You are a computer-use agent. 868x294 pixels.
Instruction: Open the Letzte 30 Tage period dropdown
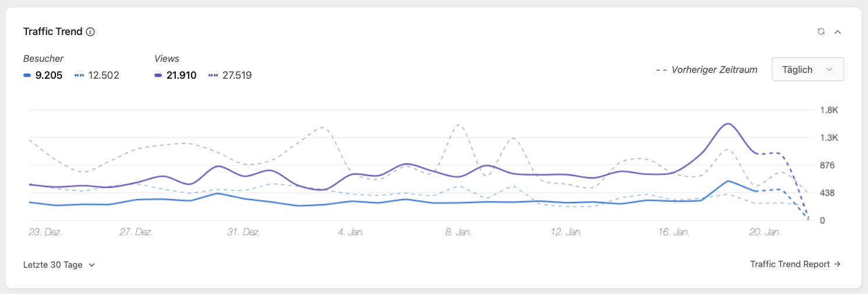click(59, 265)
